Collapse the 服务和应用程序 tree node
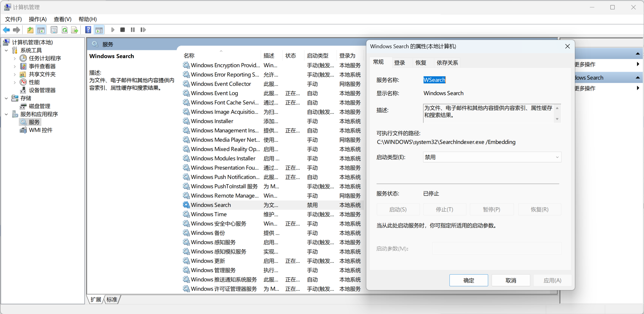 click(x=6, y=114)
